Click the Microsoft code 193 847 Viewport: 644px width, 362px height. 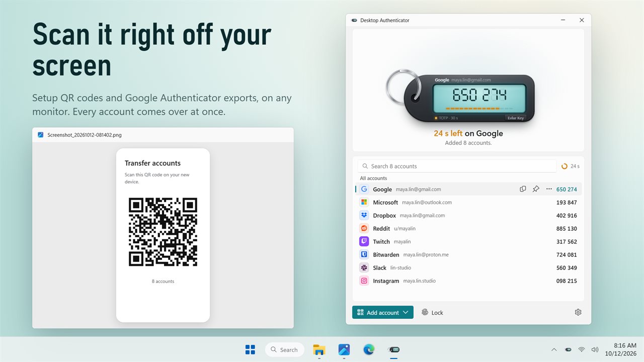567,202
